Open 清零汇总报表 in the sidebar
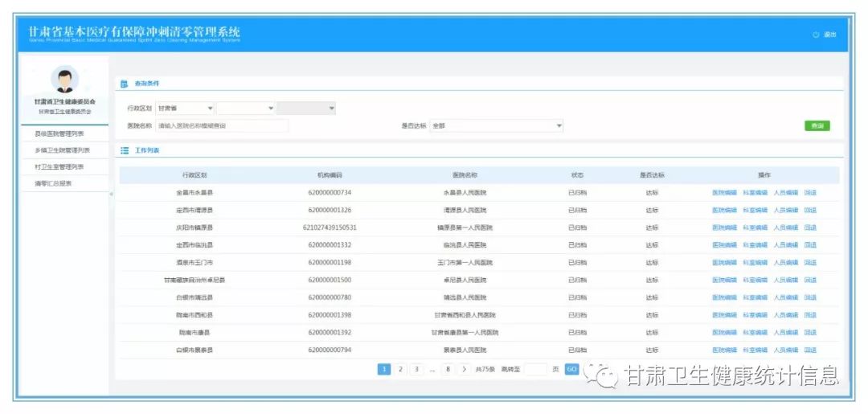 pos(52,183)
